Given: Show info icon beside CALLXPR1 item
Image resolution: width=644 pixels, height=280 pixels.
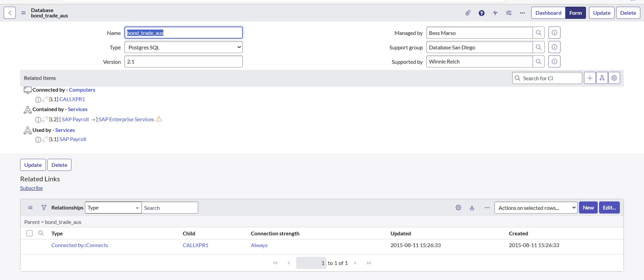Looking at the screenshot, I should pos(38,100).
